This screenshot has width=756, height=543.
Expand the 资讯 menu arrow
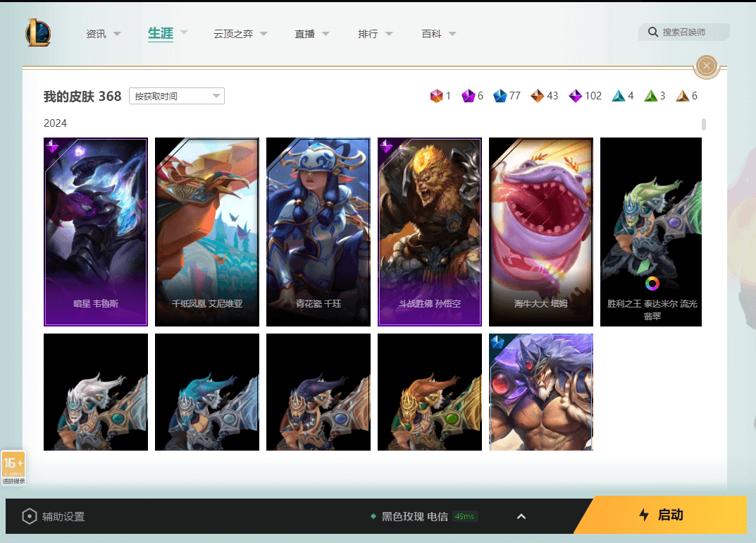[117, 34]
